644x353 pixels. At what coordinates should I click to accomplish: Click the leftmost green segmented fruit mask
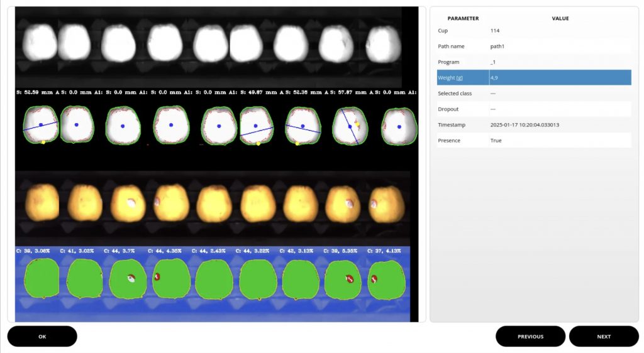click(42, 278)
